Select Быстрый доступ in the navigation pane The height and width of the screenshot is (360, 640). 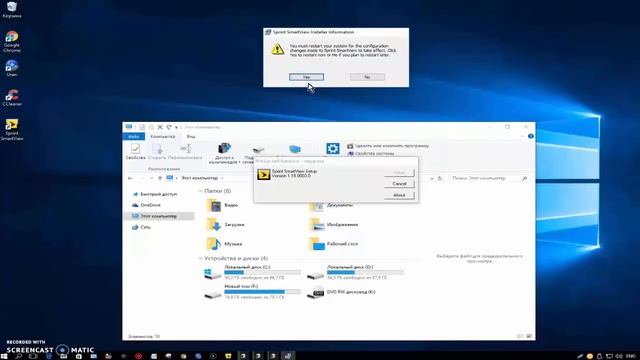click(x=158, y=194)
